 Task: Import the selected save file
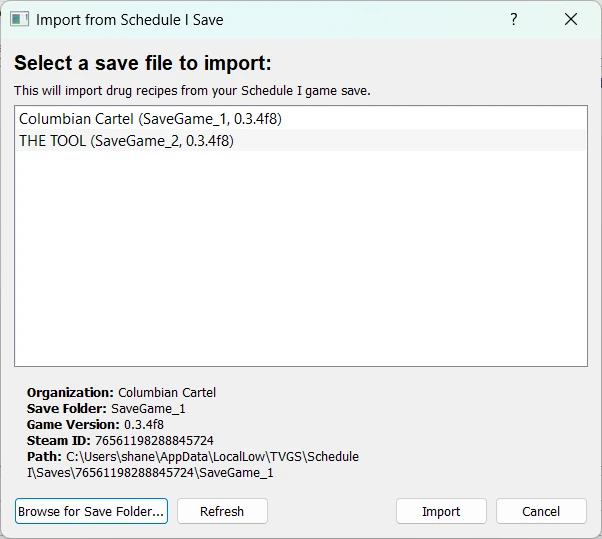(441, 511)
